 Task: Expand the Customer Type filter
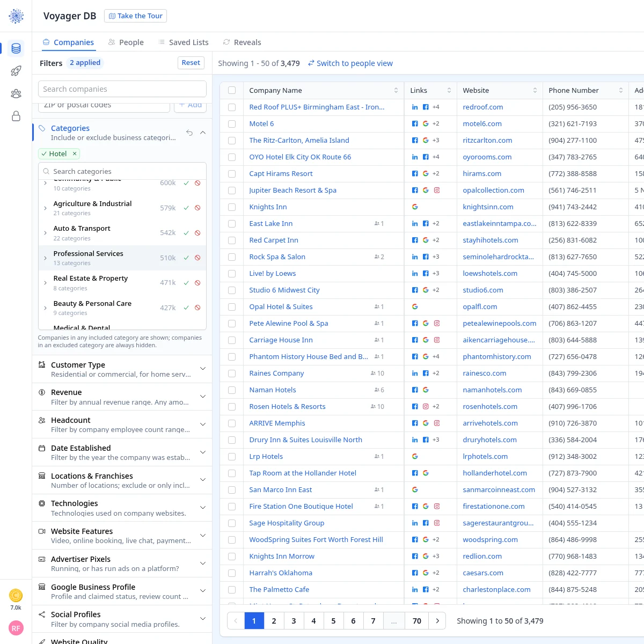[x=203, y=369]
